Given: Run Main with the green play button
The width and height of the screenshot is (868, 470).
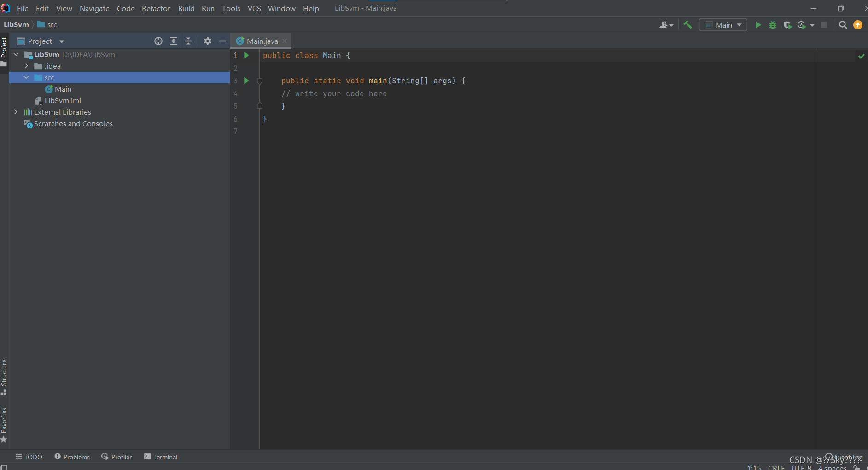Looking at the screenshot, I should click(x=758, y=25).
